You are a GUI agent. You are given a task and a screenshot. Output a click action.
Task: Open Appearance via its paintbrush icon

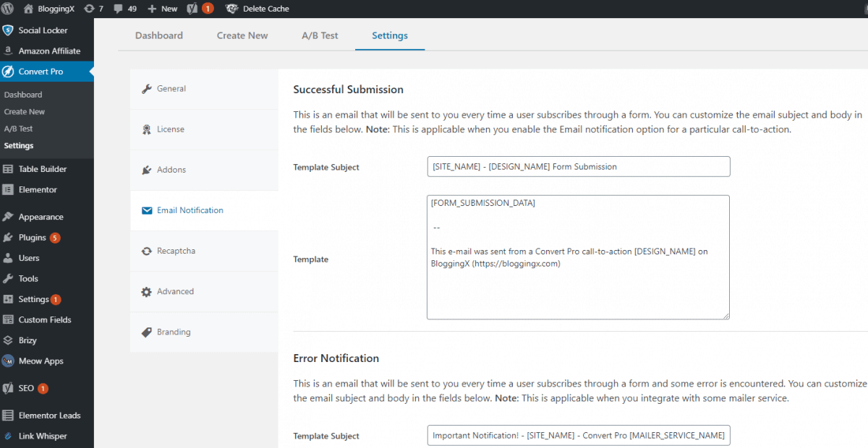[x=8, y=217]
